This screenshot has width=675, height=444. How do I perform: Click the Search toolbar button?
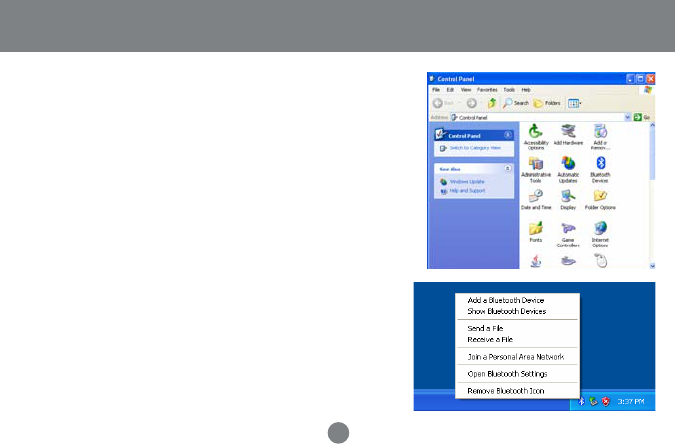(x=516, y=103)
